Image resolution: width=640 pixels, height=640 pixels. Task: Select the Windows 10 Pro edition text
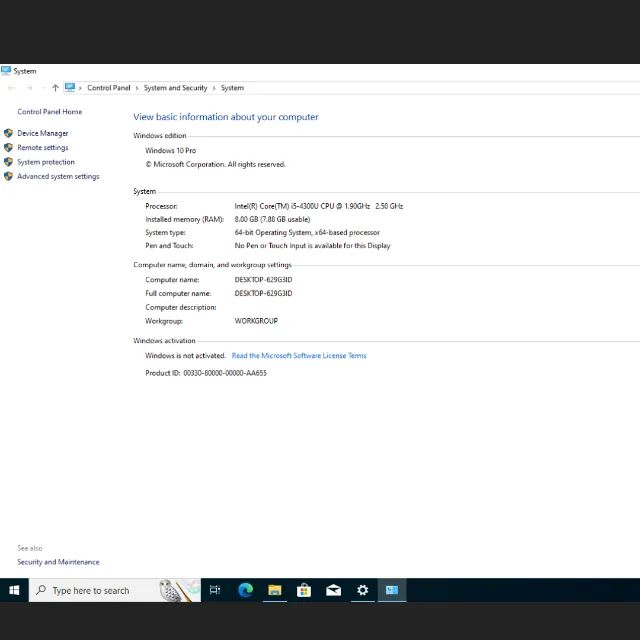tap(171, 150)
